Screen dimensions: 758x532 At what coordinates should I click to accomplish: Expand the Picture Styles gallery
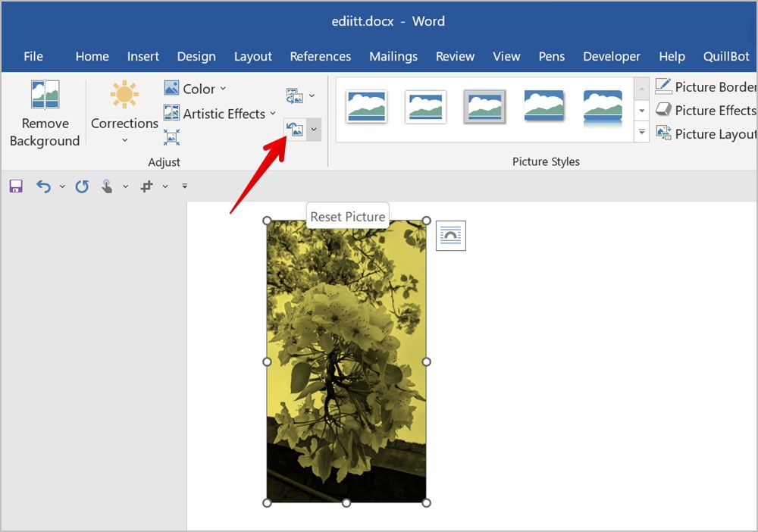tap(642, 133)
